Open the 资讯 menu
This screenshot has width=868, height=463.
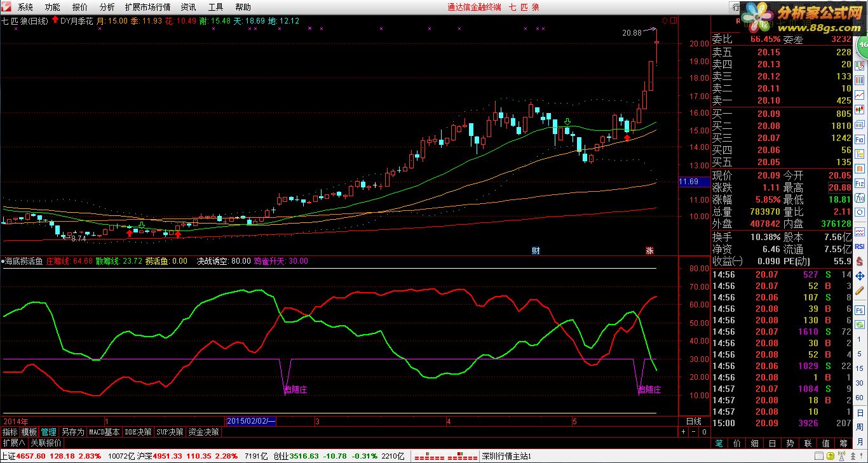point(188,7)
